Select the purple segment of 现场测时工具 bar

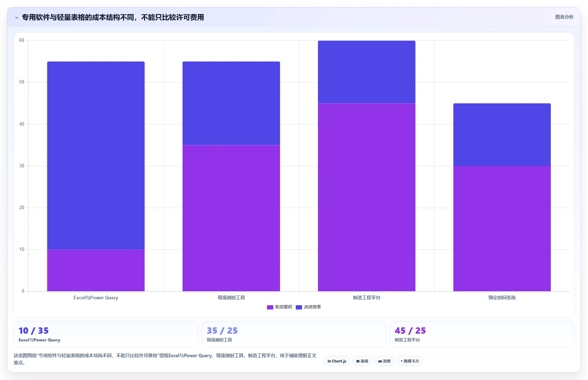[231, 218]
